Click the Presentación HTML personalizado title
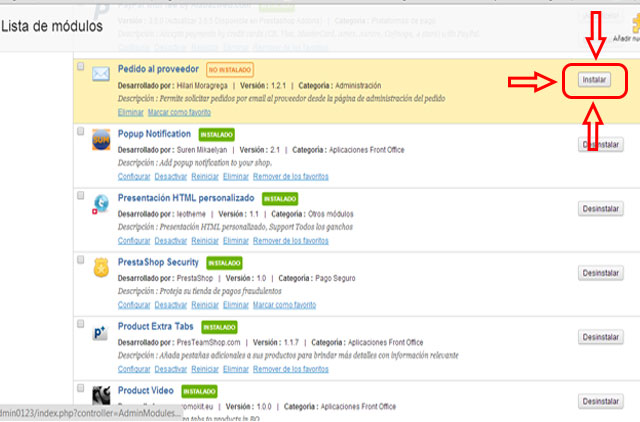Image resolution: width=640 pixels, height=422 pixels. pos(186,198)
